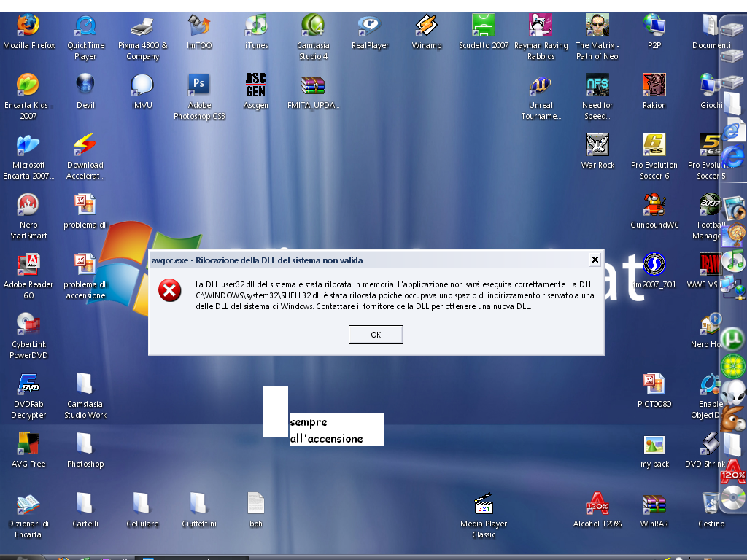Open the Alcohol 120% desktop shortcut
The width and height of the screenshot is (747, 560).
597,510
